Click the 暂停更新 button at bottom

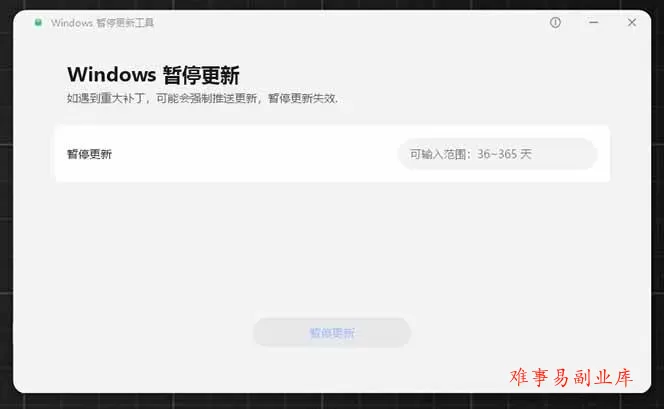(x=332, y=333)
